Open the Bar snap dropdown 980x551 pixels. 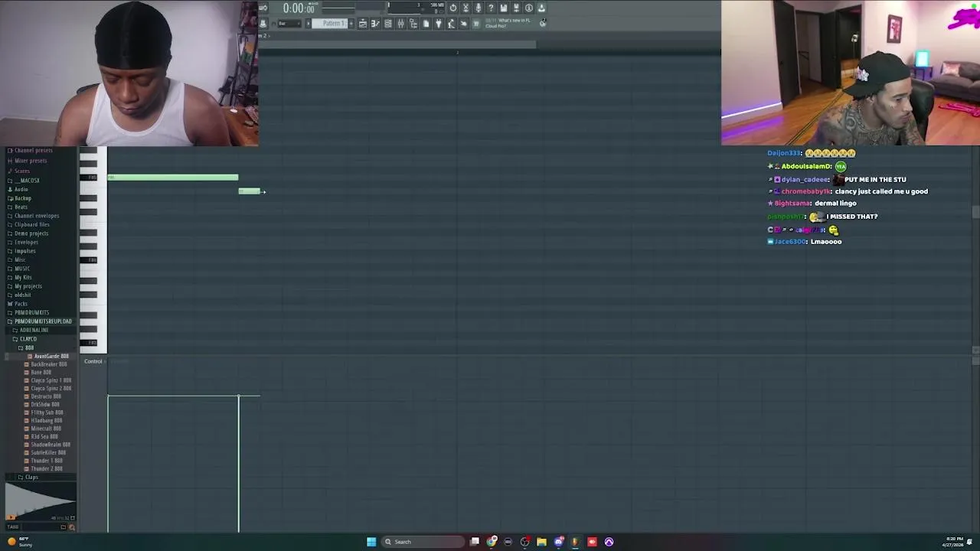pos(289,24)
